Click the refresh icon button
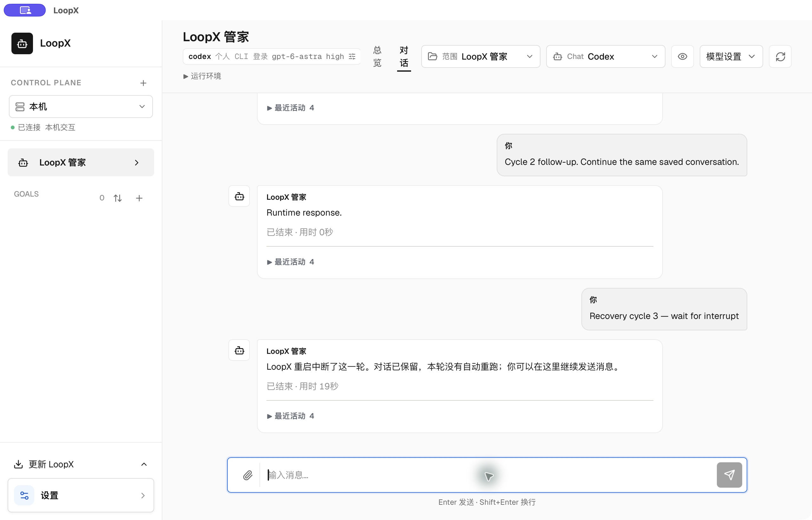 click(780, 56)
